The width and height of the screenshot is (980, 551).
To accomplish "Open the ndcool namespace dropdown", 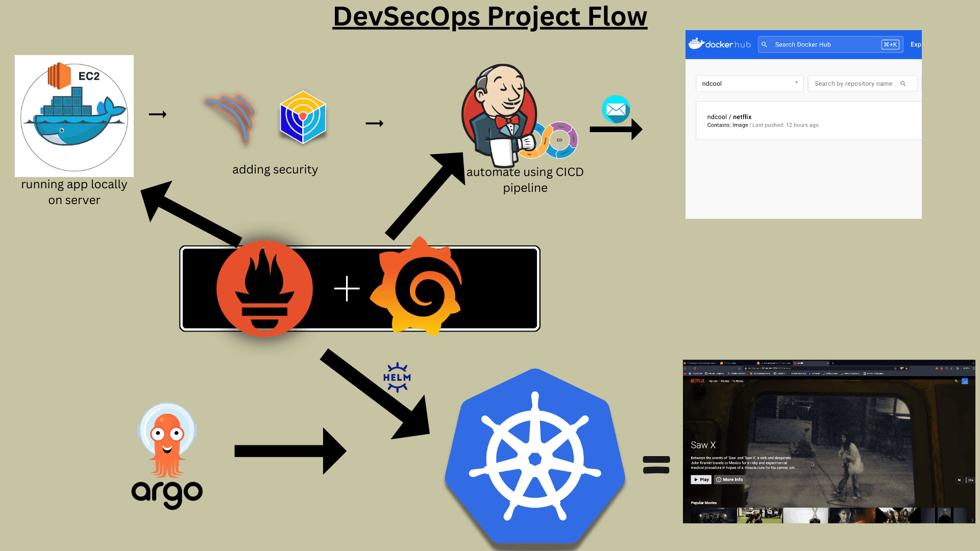I will tap(750, 84).
